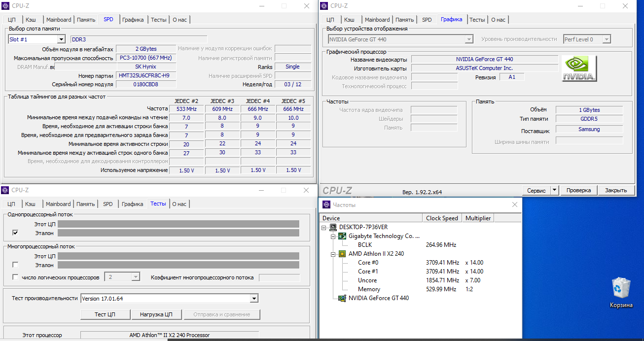644x341 pixels.
Task: Click the Gigabyte Technology motherboard icon
Action: [x=342, y=236]
